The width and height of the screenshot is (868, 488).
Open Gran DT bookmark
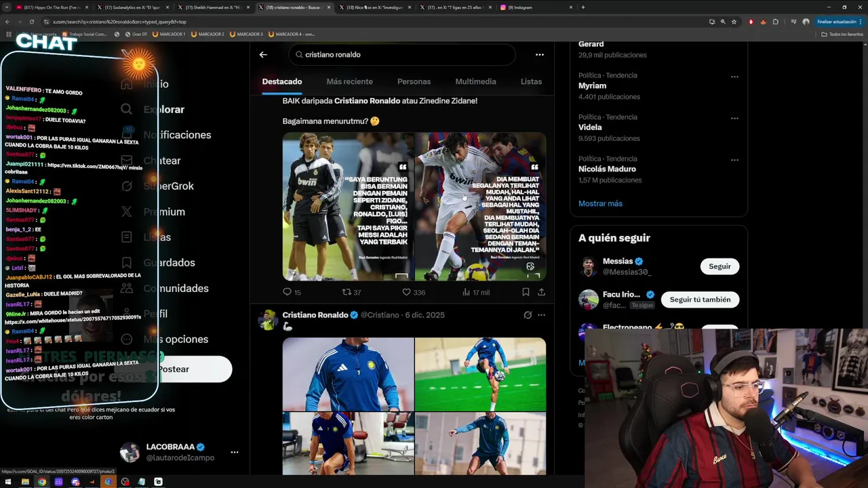pos(135,34)
